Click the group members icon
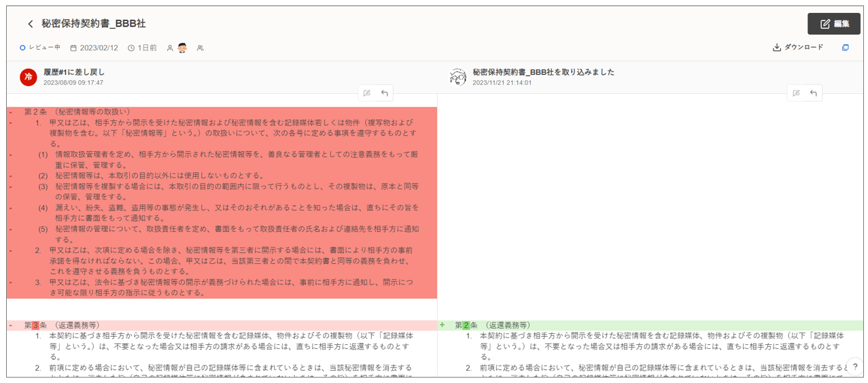Image resolution: width=868 pixels, height=383 pixels. tap(200, 48)
